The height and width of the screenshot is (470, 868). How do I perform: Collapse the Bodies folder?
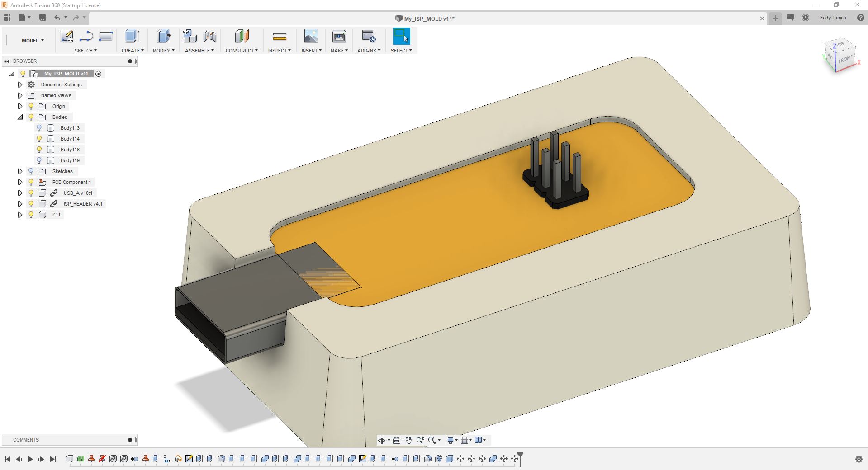(x=20, y=117)
